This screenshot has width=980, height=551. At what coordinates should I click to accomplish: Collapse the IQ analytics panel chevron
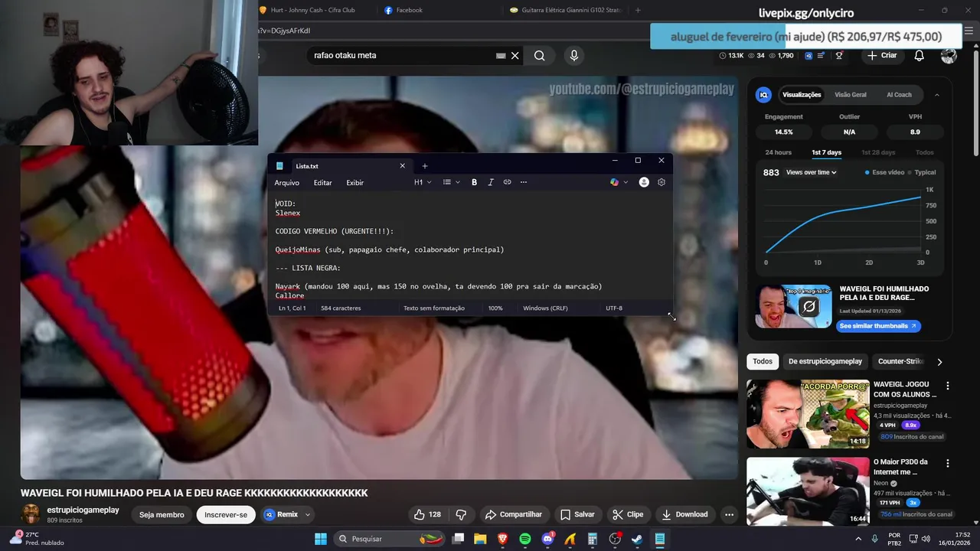(937, 95)
